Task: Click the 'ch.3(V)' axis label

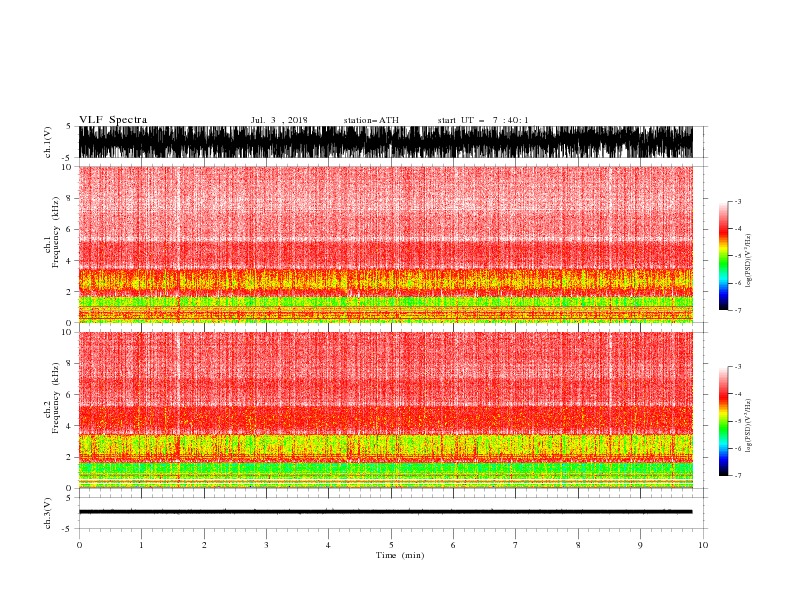Action: point(48,513)
